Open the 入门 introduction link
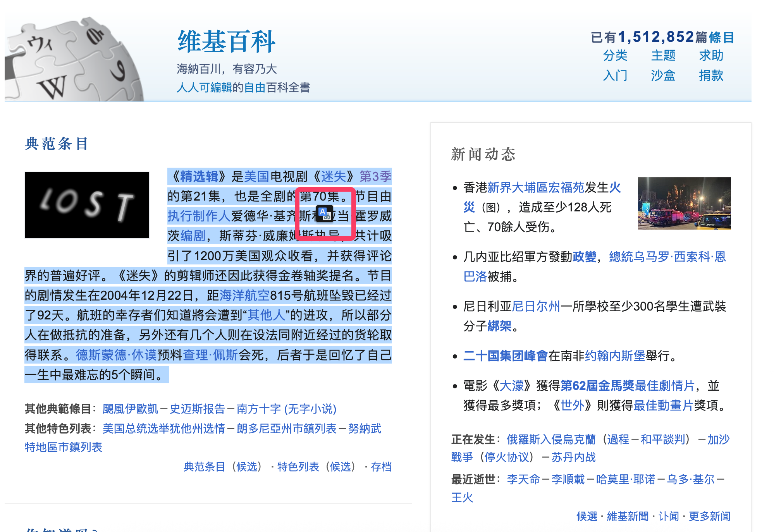This screenshot has height=532, width=774. click(x=615, y=75)
